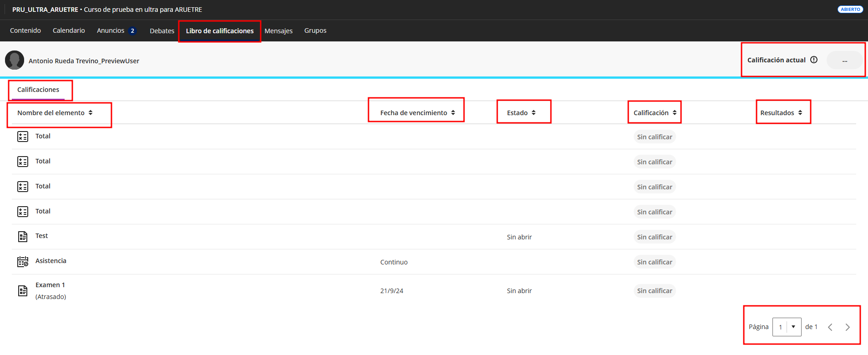Switch to the Anuncios tab
Viewport: 868px width, 355px height.
click(x=111, y=30)
